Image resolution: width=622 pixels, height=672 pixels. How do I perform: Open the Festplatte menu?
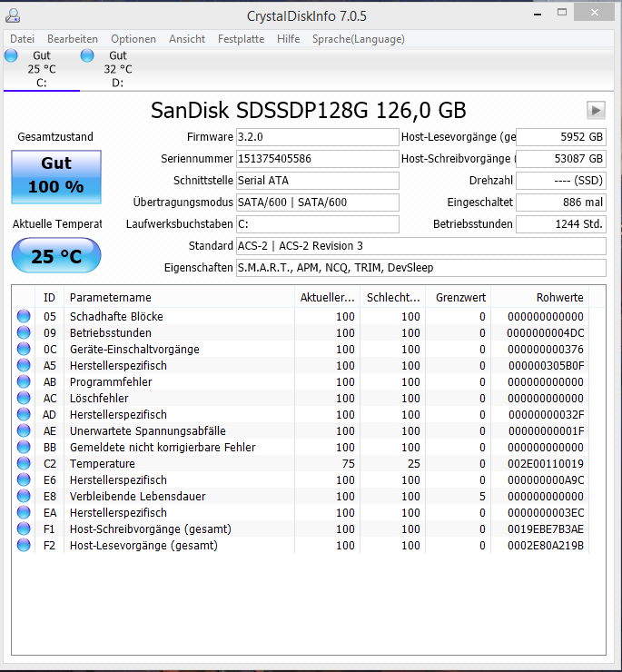tap(241, 39)
